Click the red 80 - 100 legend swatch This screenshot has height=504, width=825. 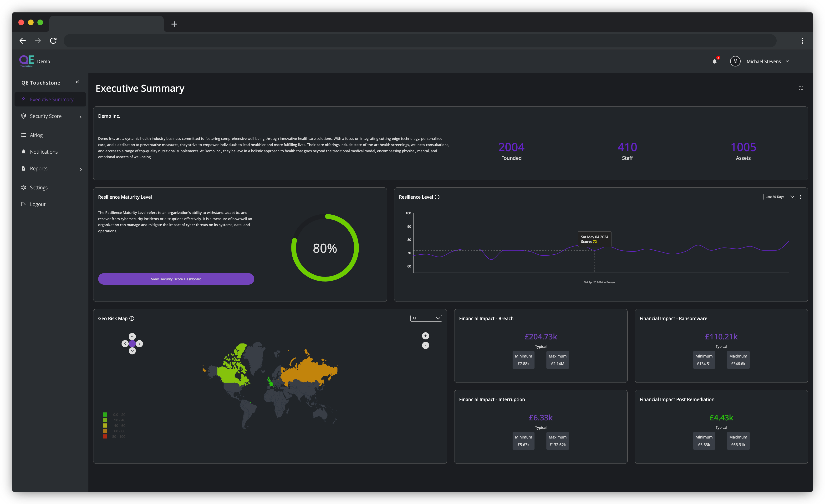pyautogui.click(x=105, y=436)
